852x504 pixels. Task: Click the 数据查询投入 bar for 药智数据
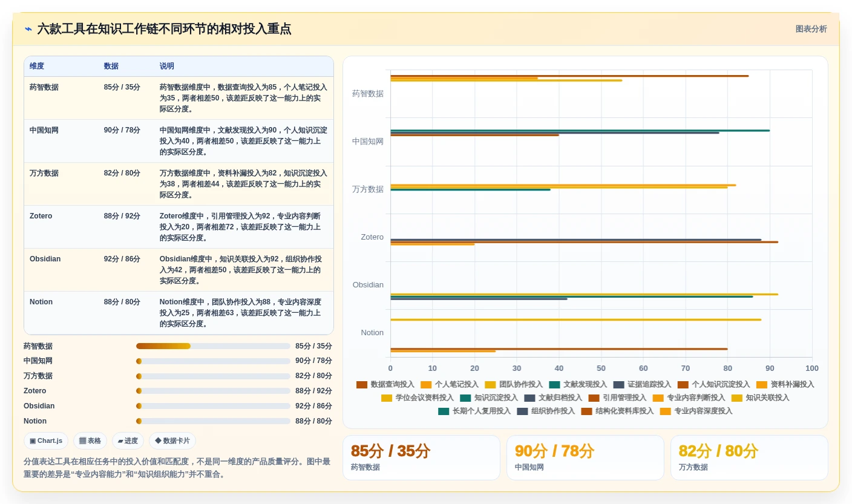pos(569,76)
